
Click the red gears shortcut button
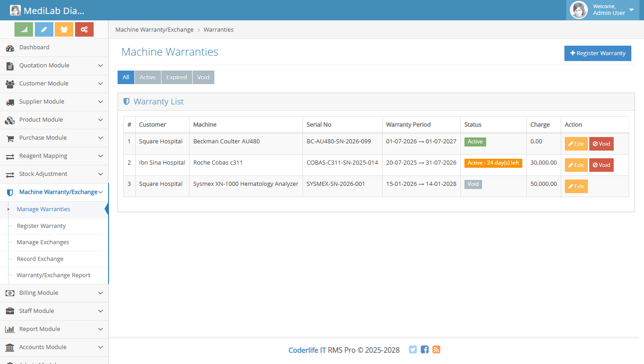tap(84, 29)
